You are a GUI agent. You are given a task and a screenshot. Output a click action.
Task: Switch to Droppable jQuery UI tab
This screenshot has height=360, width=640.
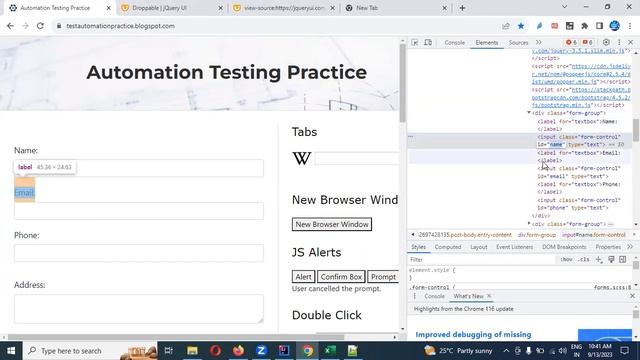(171, 8)
